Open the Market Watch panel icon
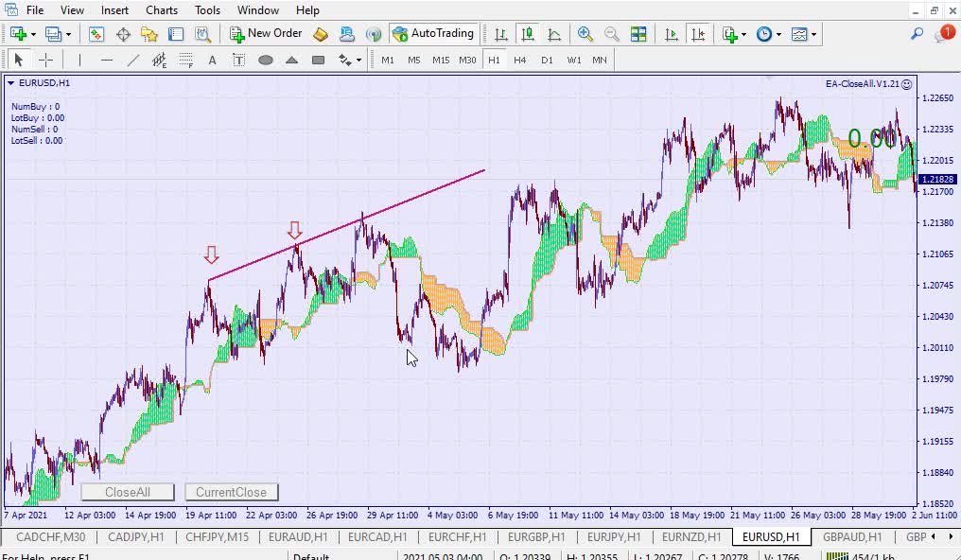The height and width of the screenshot is (560, 961). [x=96, y=34]
